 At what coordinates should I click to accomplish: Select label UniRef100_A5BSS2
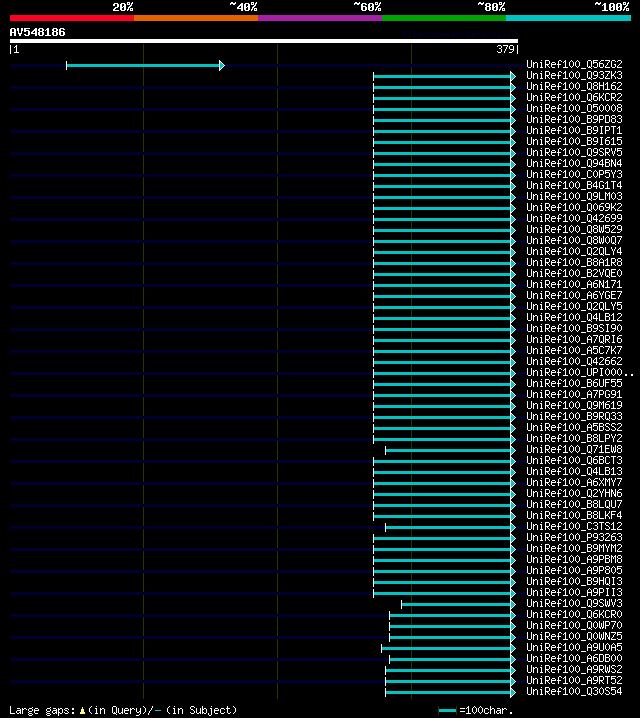574,427
